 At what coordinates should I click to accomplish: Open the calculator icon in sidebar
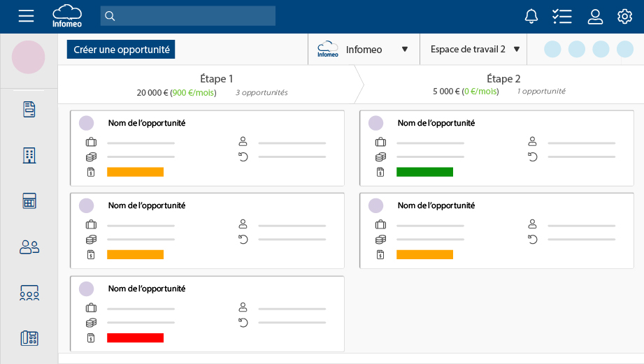pyautogui.click(x=29, y=201)
